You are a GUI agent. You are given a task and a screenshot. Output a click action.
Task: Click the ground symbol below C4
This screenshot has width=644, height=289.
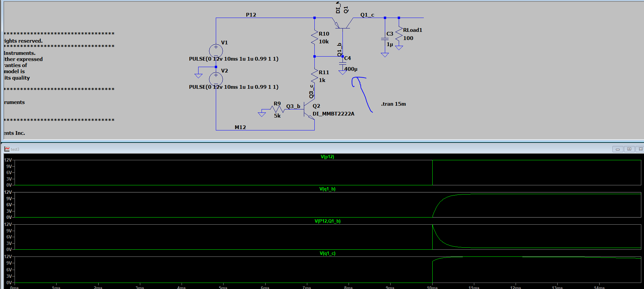click(342, 73)
